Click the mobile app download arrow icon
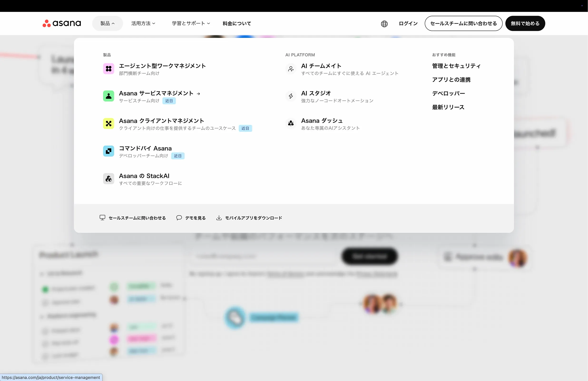588x381 pixels. point(219,218)
